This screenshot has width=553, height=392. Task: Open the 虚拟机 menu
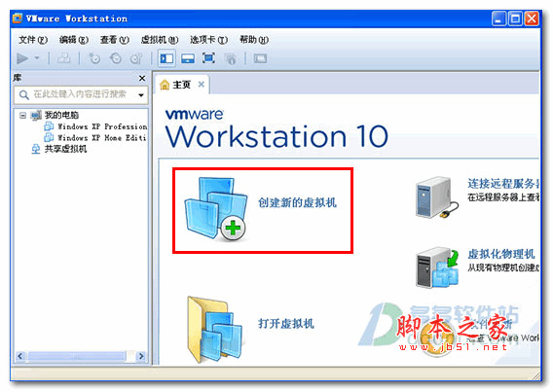pos(160,40)
